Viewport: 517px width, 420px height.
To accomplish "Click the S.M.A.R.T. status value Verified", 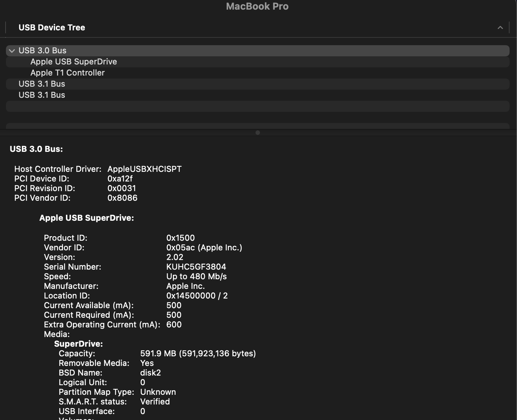I will point(155,401).
